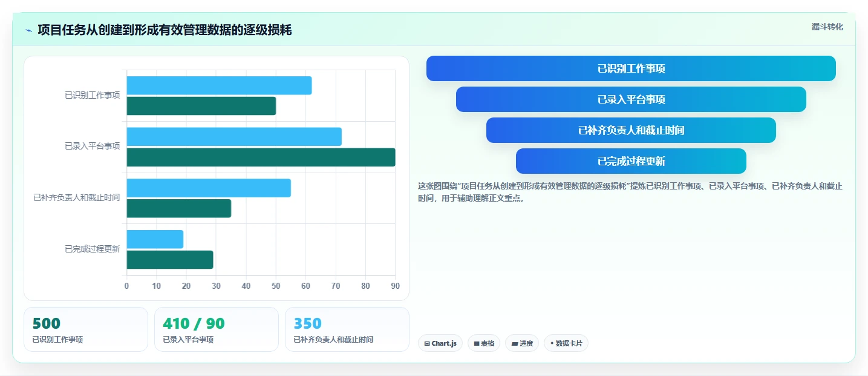The image size is (868, 376).
Task: Click the icon inside the 进度 chip
Action: click(x=514, y=343)
